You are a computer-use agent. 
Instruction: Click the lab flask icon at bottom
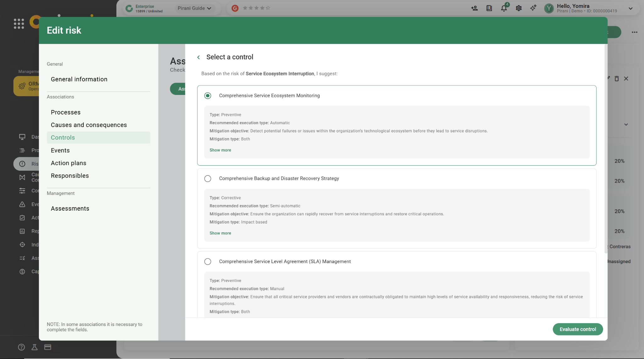tap(35, 347)
